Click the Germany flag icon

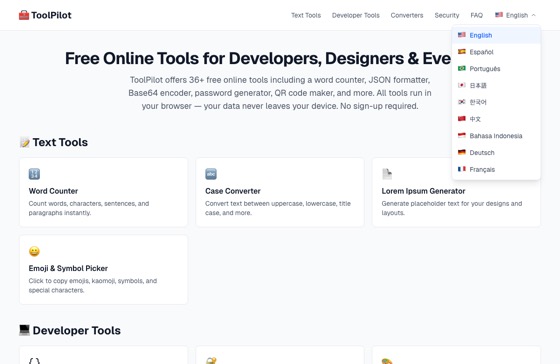point(462,152)
